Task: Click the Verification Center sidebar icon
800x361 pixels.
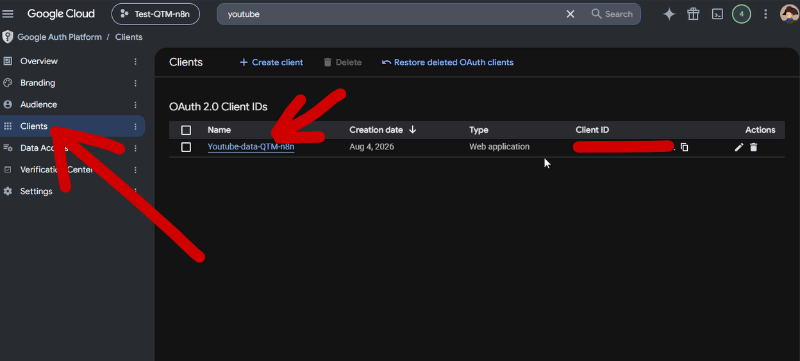Action: coord(8,170)
